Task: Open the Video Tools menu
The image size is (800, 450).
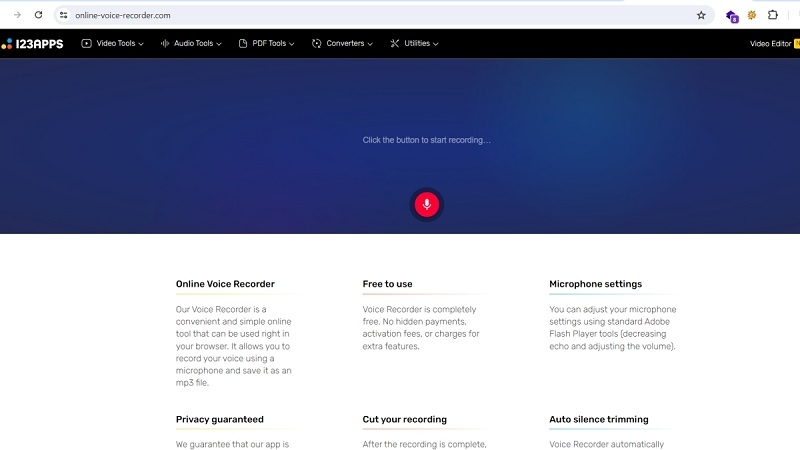Action: point(112,43)
